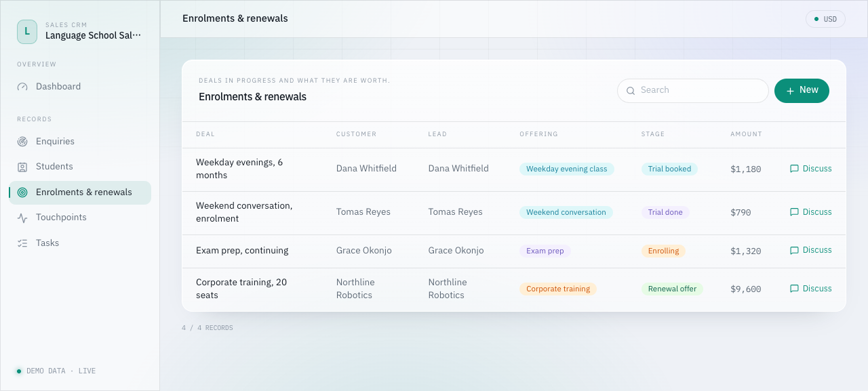Discuss the Weekend conversation deal

point(810,212)
